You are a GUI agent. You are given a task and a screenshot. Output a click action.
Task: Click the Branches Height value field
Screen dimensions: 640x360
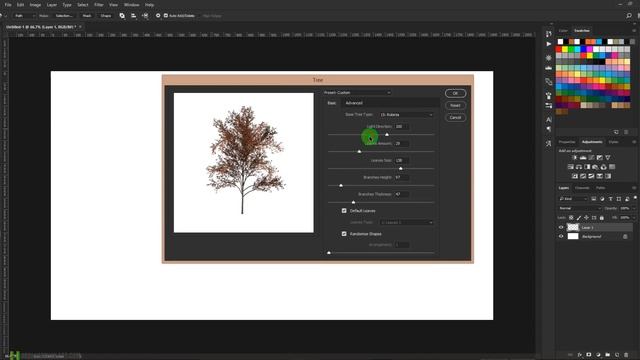[401, 177]
